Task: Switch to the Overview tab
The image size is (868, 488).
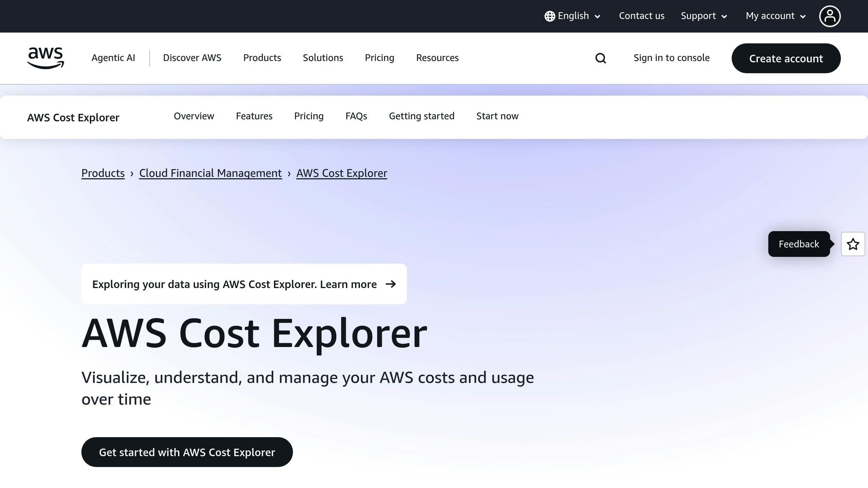Action: (194, 116)
